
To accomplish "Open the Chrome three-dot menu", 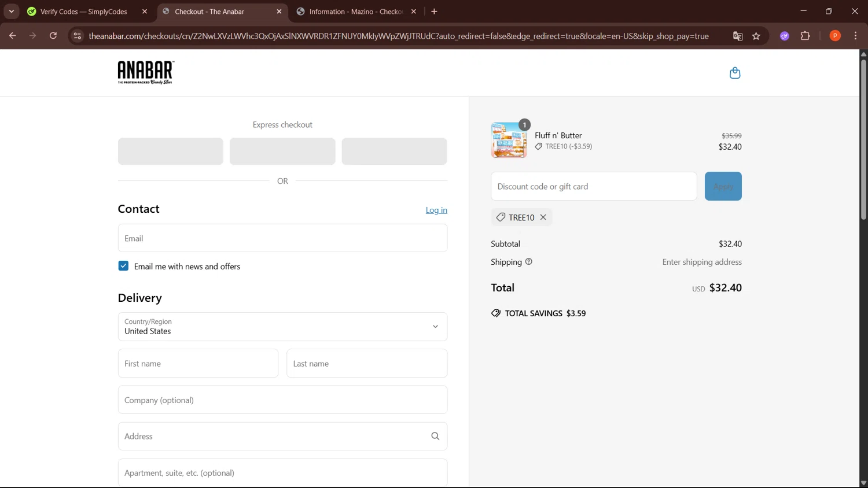I will click(x=855, y=36).
